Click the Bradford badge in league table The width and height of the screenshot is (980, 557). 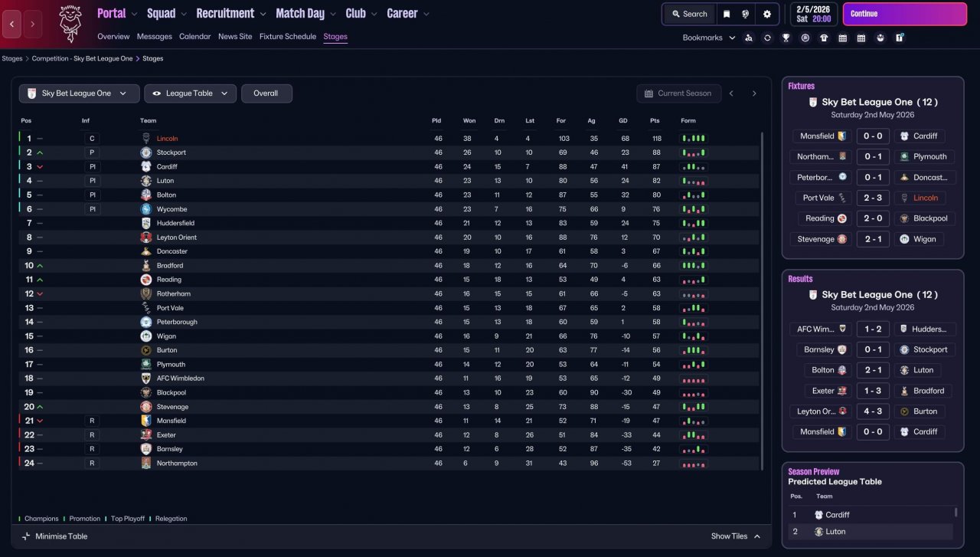[146, 265]
